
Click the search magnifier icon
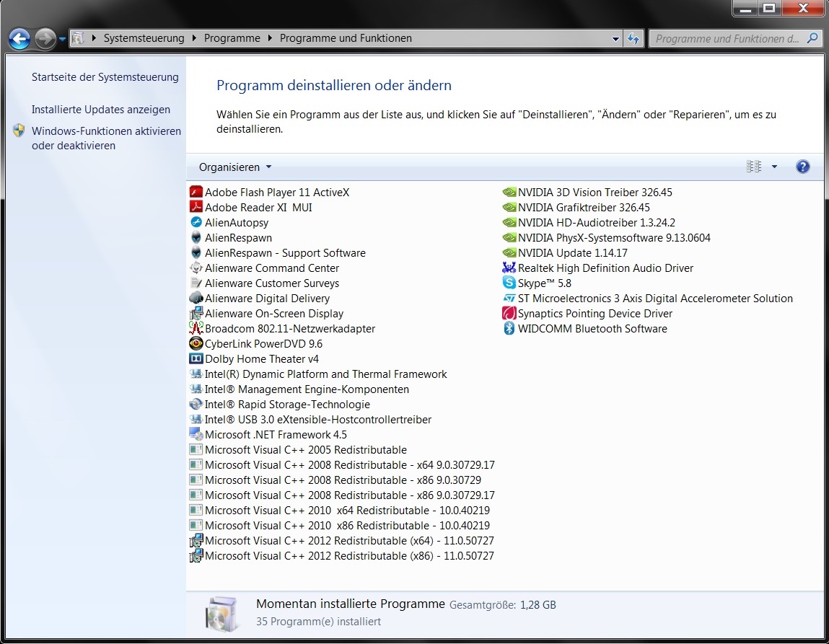(812, 38)
